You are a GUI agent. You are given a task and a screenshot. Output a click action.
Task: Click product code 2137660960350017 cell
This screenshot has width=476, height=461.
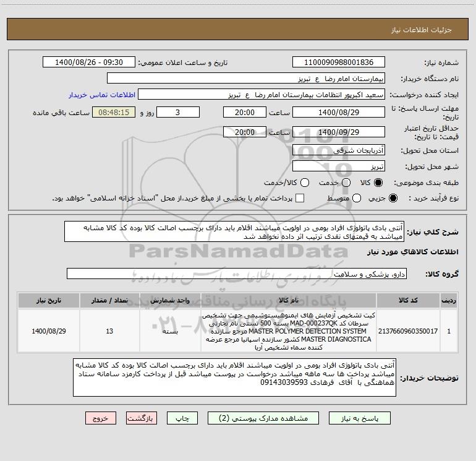408,331
